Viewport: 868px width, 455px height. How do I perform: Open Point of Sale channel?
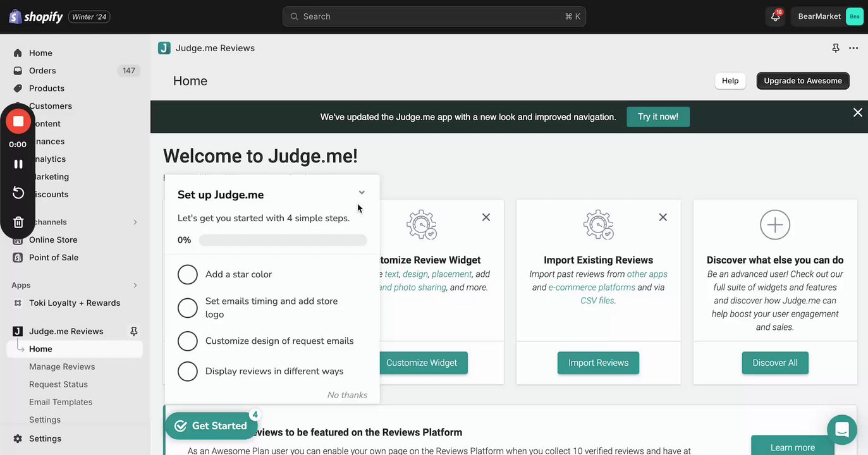[x=54, y=257]
